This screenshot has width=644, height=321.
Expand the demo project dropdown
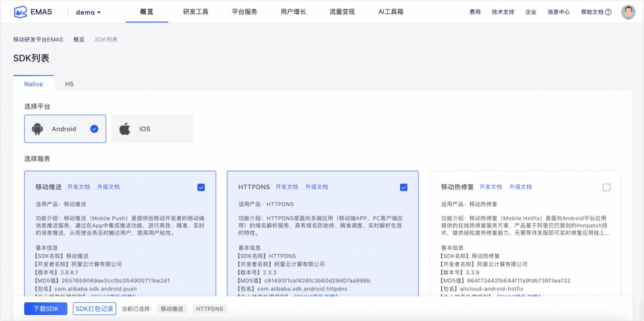click(88, 12)
